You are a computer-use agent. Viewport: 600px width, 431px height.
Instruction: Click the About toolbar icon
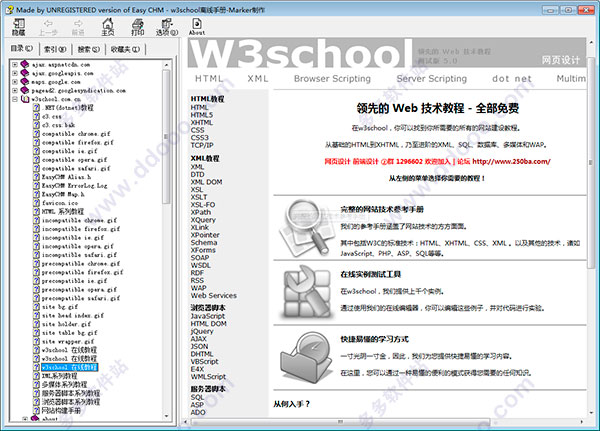pos(197,27)
